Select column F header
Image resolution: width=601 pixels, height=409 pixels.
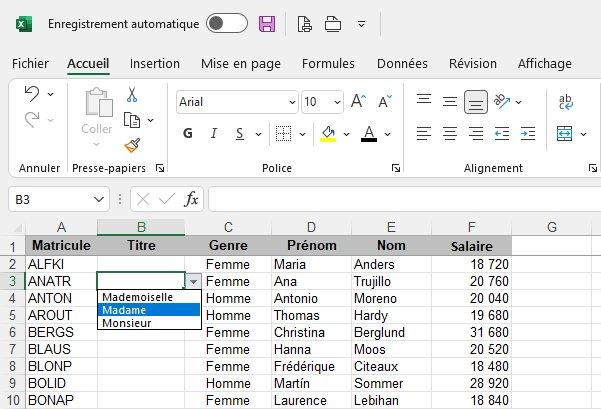471,227
